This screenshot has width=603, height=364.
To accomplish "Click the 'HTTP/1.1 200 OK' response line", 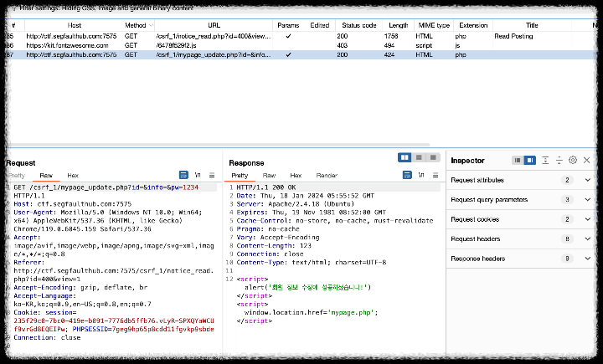I will click(266, 187).
